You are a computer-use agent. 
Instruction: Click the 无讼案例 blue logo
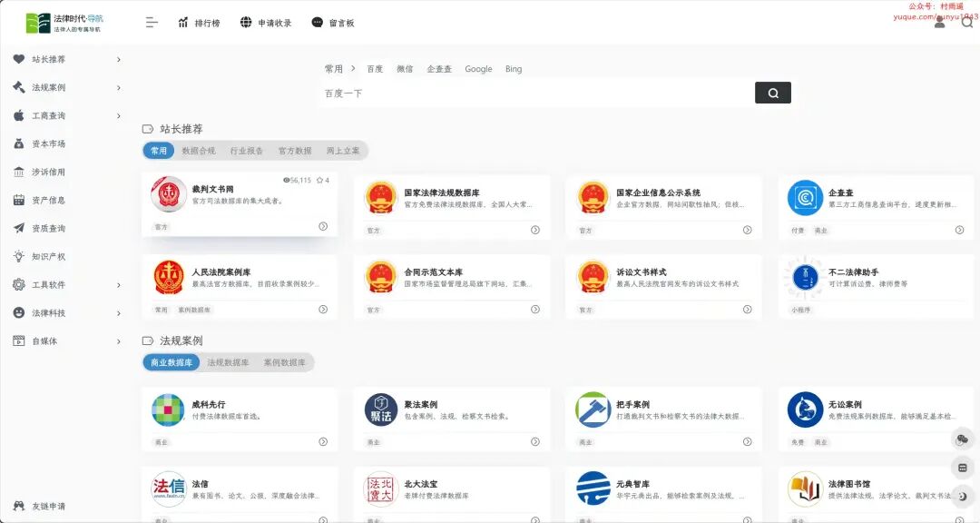tap(805, 410)
